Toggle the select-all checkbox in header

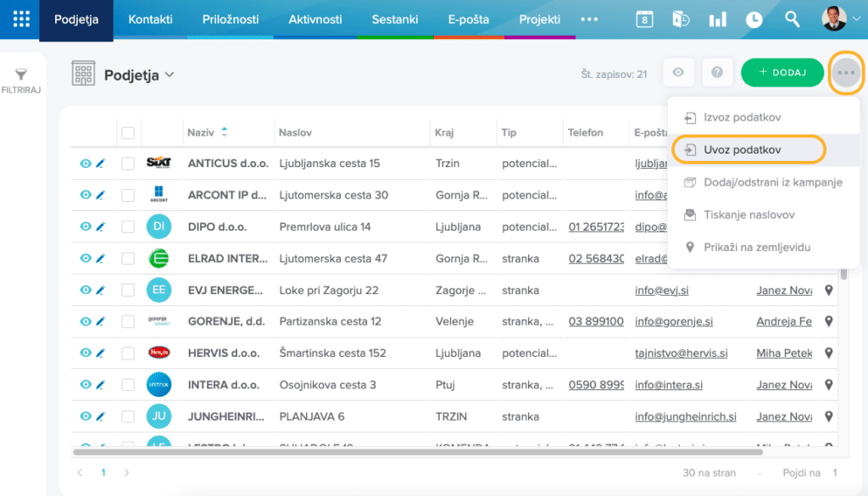click(128, 132)
